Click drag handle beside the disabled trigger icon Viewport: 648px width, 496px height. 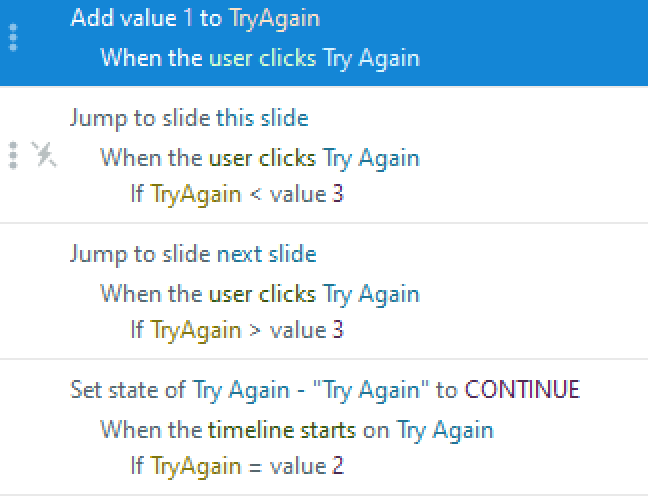pyautogui.click(x=13, y=155)
